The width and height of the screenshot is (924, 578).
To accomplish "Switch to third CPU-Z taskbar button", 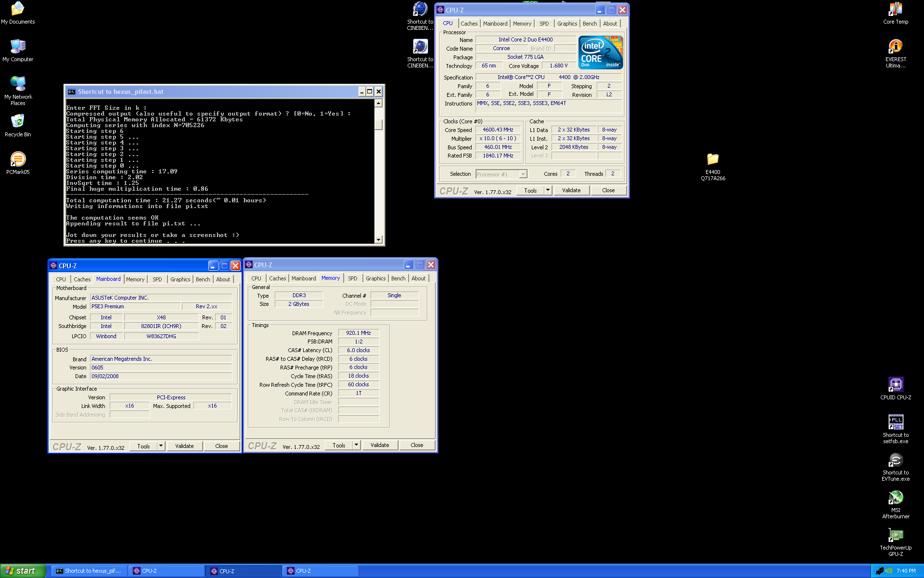I will point(321,571).
